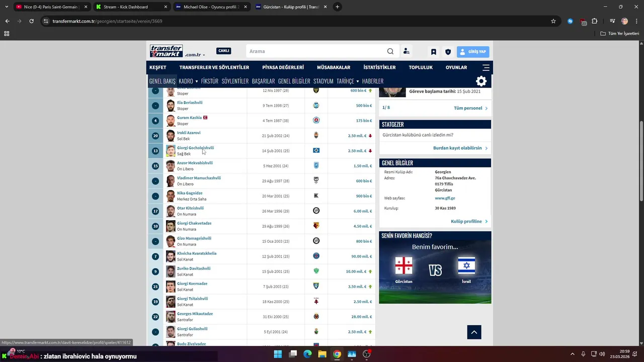Image resolution: width=644 pixels, height=362 pixels.
Task: Switch to the Fikstür tab
Action: click(209, 81)
